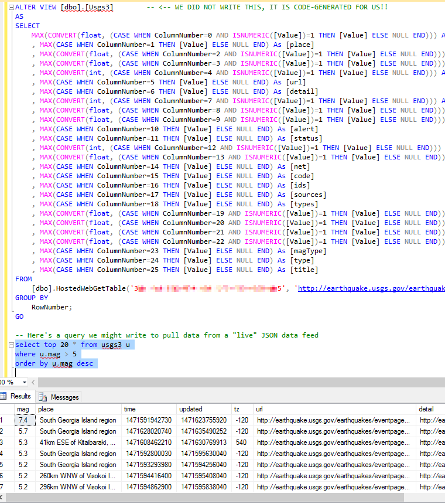The width and height of the screenshot is (445, 504).
Task: Collapse the select top 20 query block
Action: pos(11,345)
